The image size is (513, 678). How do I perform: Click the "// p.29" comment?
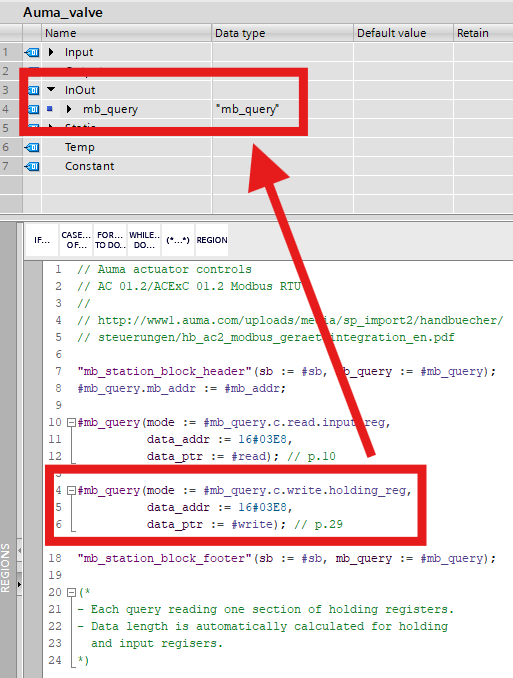[318, 524]
